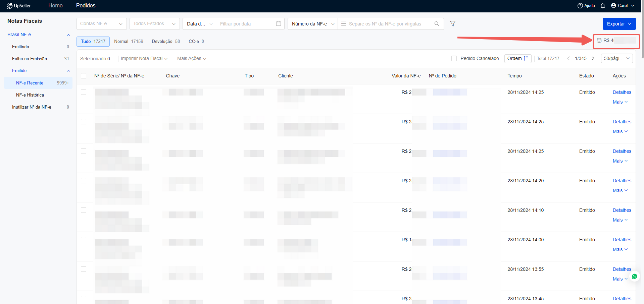Expand Mais for the 14:00 row
Image resolution: width=644 pixels, height=304 pixels.
tap(620, 249)
